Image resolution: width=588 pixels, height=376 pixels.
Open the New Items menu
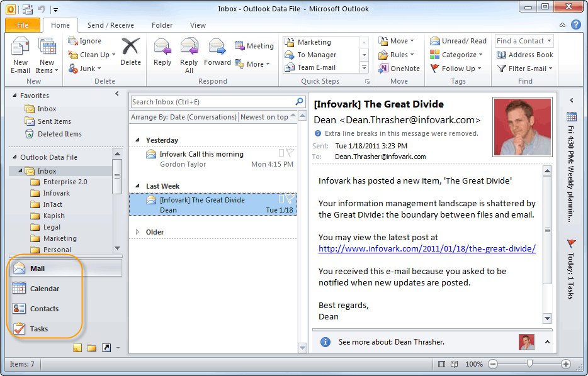click(47, 55)
